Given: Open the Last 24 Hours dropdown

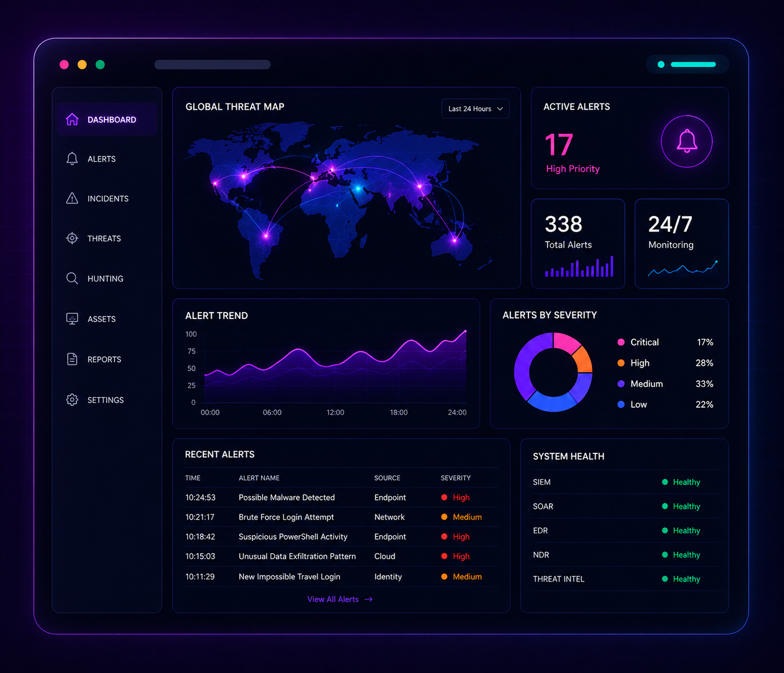Looking at the screenshot, I should coord(475,109).
